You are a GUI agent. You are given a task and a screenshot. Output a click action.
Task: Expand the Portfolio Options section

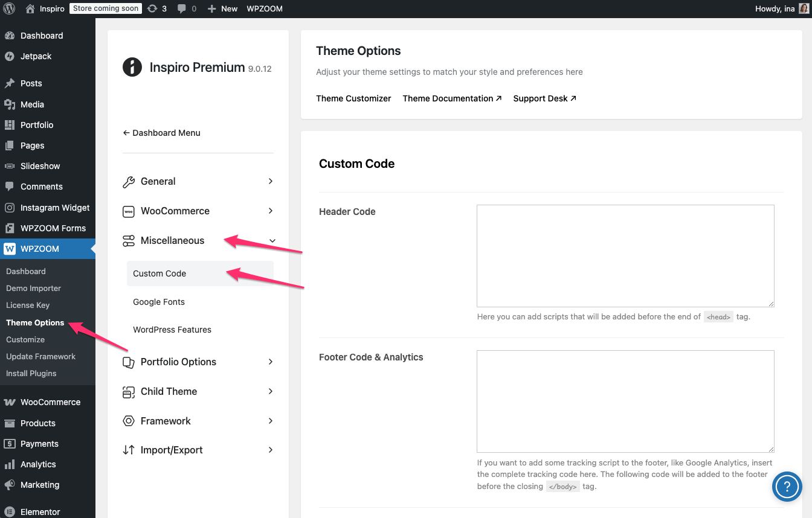(198, 362)
